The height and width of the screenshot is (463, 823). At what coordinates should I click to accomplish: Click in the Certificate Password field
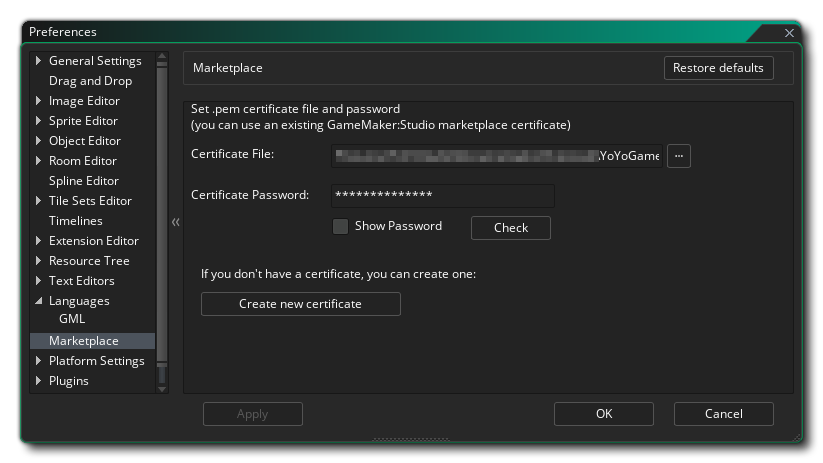tap(442, 195)
